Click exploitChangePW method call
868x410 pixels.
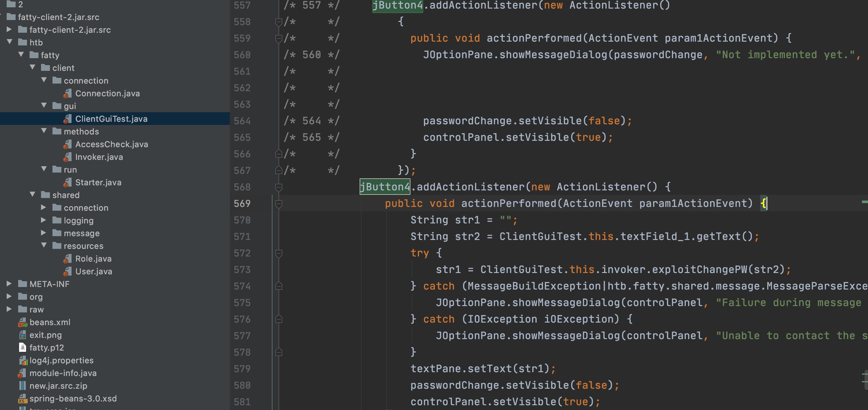tap(699, 270)
